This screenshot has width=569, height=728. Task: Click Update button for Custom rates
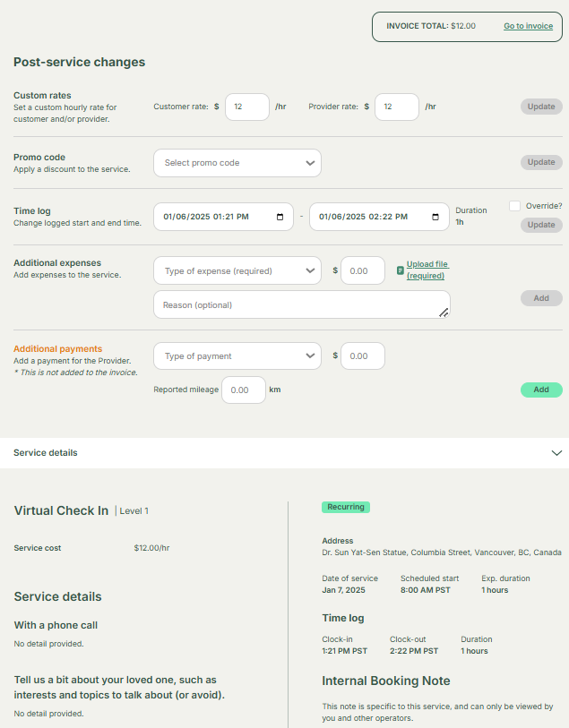pos(541,107)
